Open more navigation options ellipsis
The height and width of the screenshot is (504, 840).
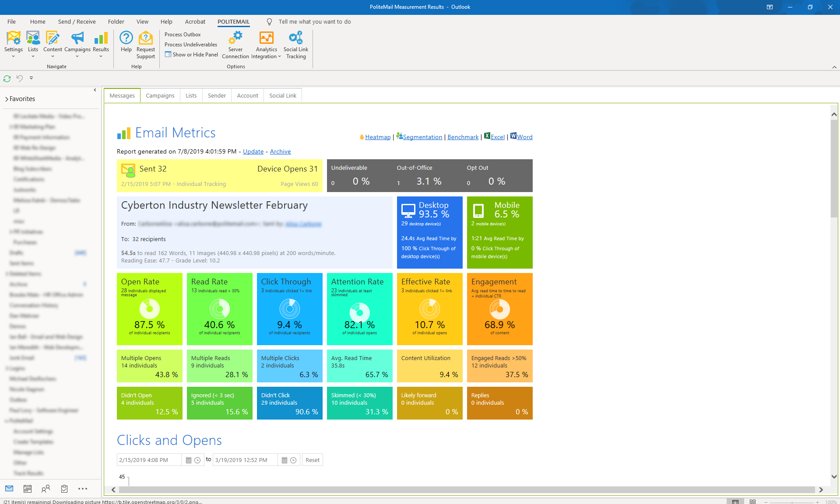tap(83, 489)
